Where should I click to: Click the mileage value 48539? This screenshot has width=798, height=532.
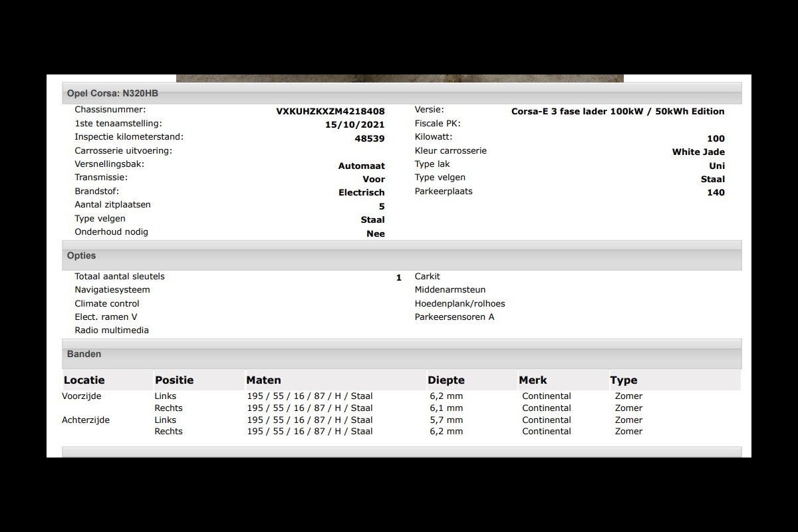tap(370, 139)
